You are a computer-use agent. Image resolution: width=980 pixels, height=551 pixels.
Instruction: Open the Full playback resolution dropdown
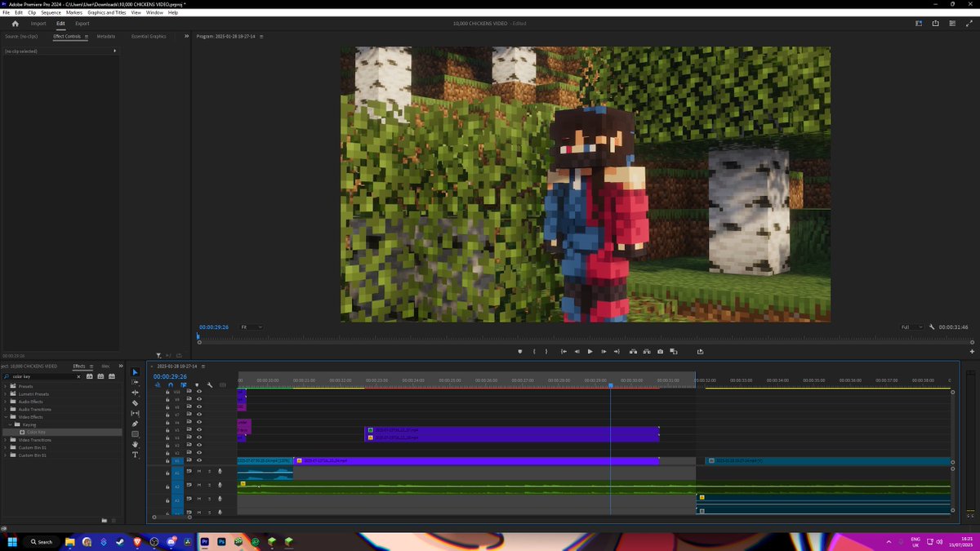[911, 327]
